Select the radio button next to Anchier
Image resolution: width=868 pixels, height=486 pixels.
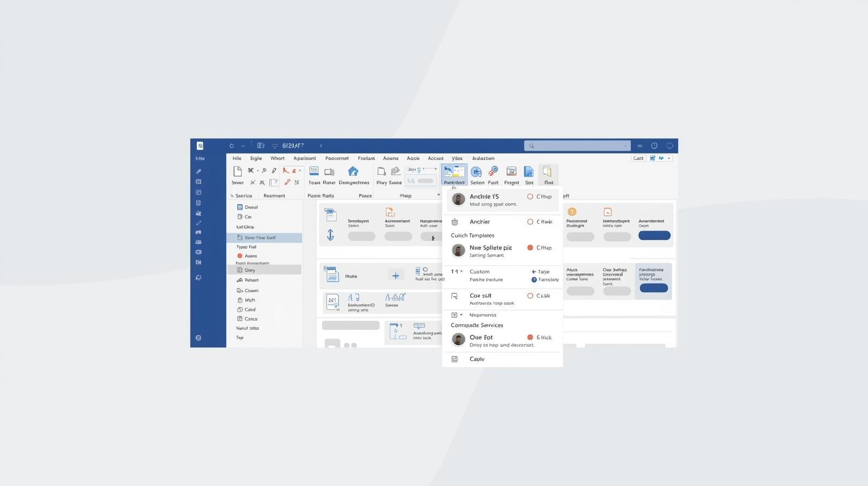click(x=530, y=222)
